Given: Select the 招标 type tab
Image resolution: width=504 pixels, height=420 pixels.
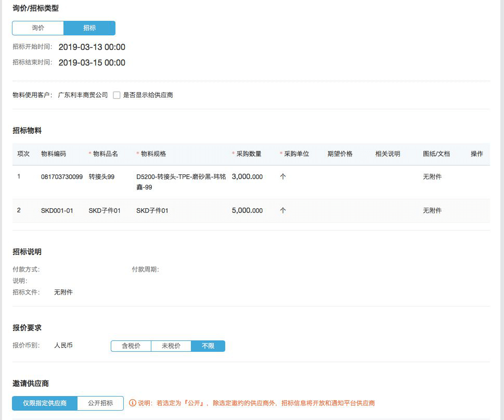Looking at the screenshot, I should (89, 28).
